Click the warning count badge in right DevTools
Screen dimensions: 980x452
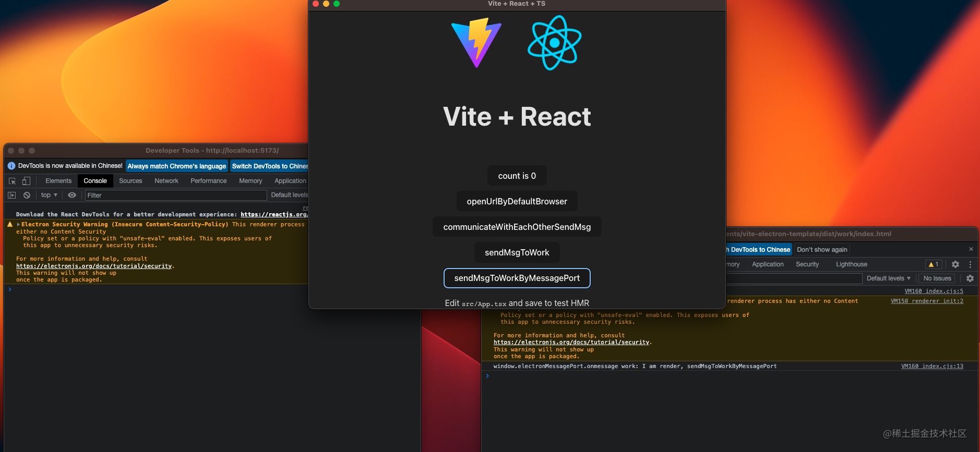click(x=934, y=264)
